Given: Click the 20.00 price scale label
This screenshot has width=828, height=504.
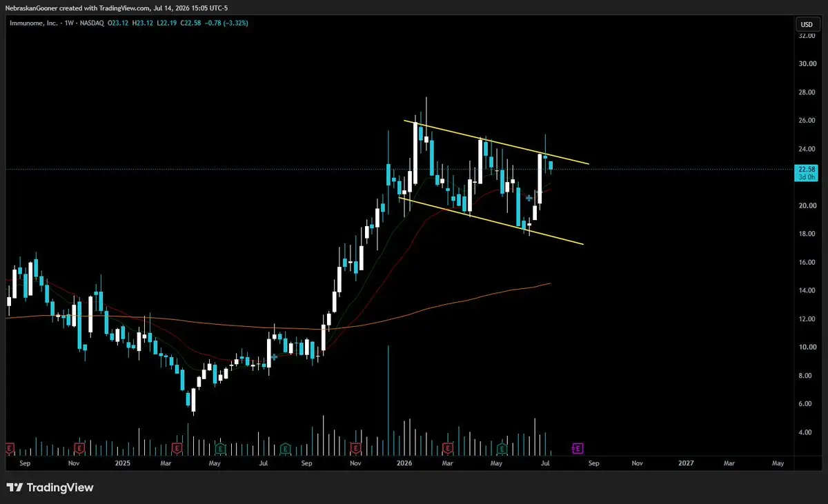Looking at the screenshot, I should (807, 205).
